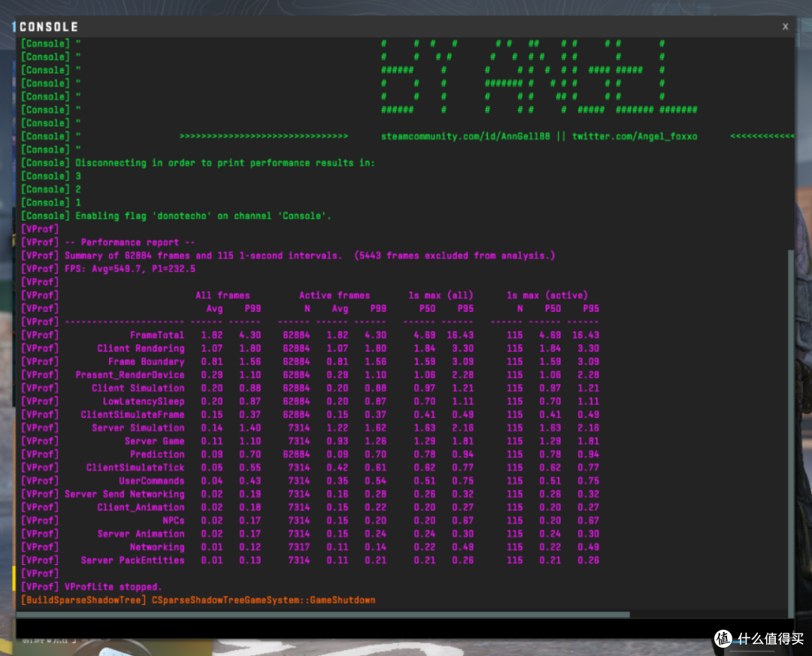Click the '1s max (active)' column header
Viewport: 812px width, 656px height.
click(x=547, y=295)
